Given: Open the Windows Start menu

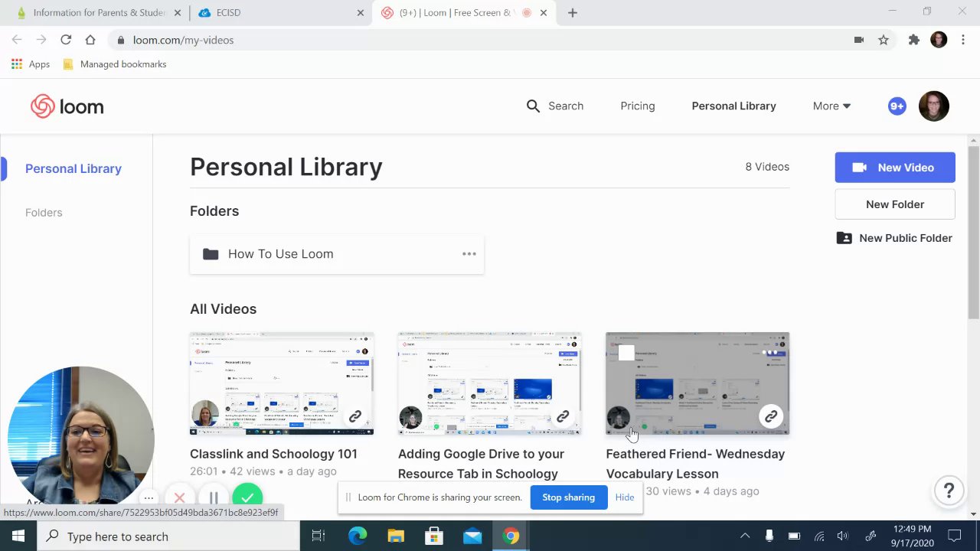Looking at the screenshot, I should [x=18, y=536].
